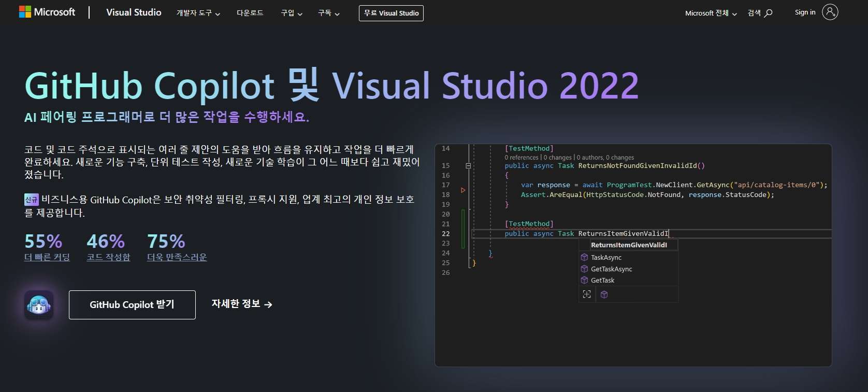Click the 55% statistic

[x=43, y=241]
